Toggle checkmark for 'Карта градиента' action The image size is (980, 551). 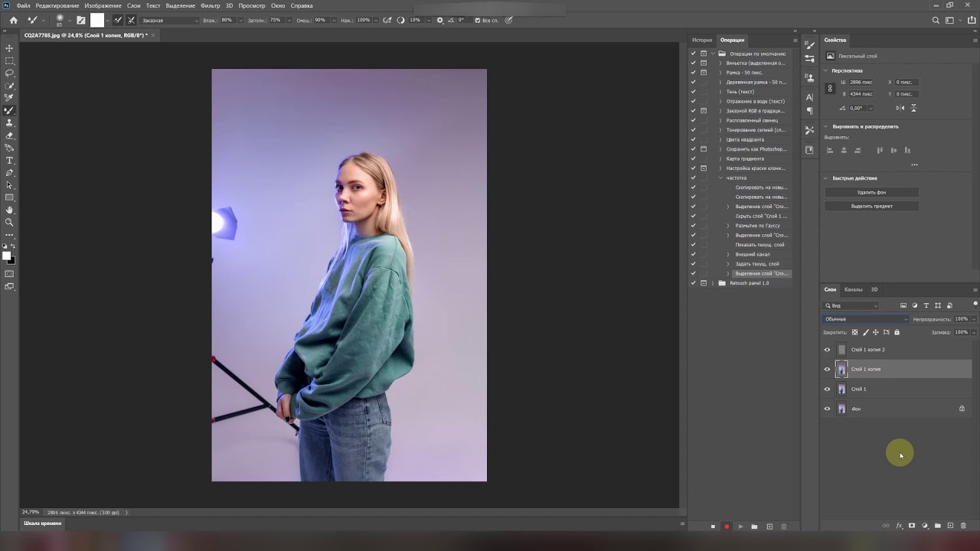click(x=693, y=158)
